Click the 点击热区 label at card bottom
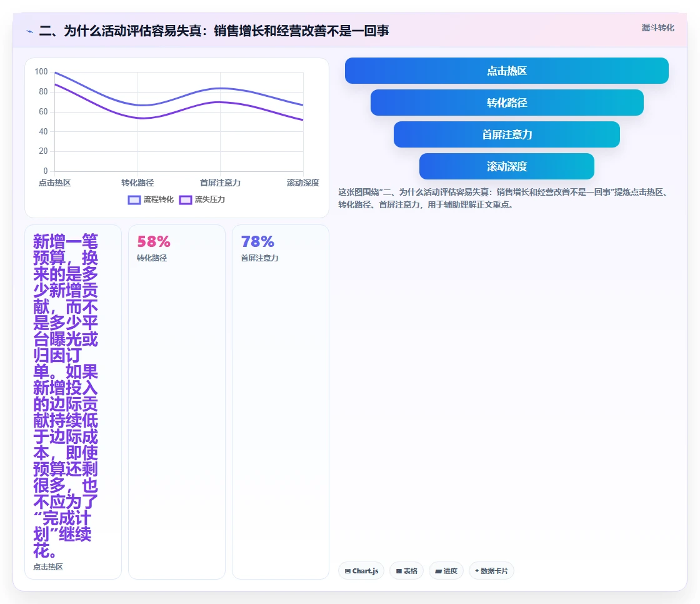The image size is (700, 604). (x=48, y=567)
